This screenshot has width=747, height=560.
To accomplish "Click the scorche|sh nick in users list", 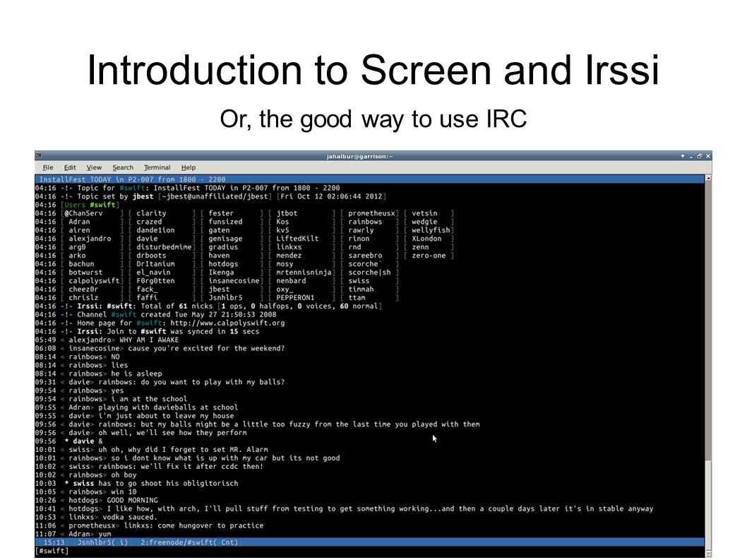I will (x=369, y=272).
